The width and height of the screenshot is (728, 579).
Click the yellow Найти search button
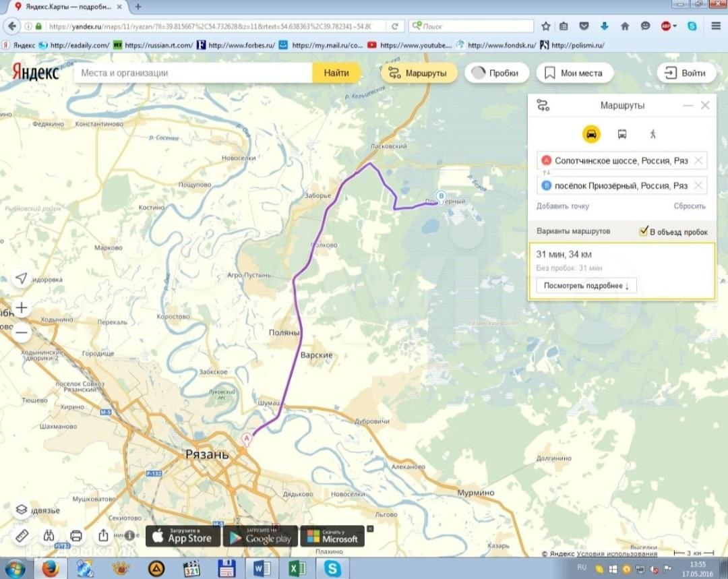(x=336, y=73)
